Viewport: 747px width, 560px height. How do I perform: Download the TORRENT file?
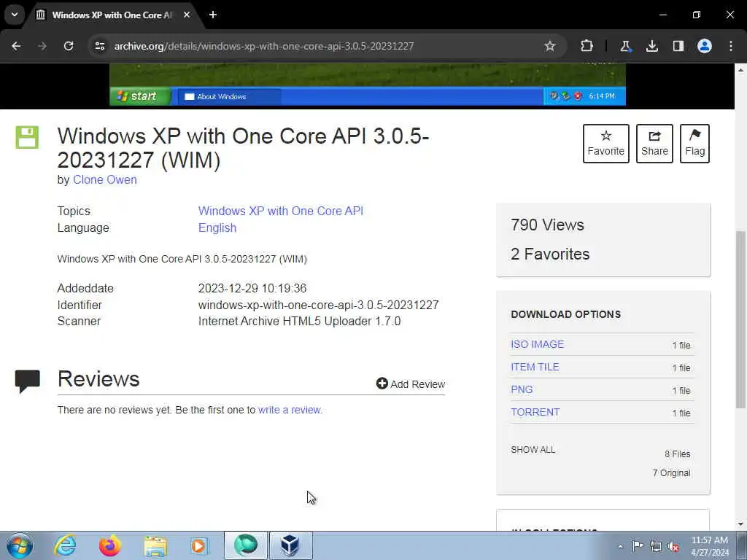coord(535,413)
